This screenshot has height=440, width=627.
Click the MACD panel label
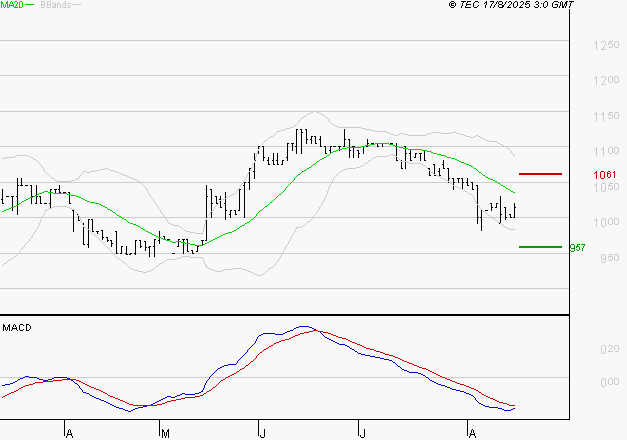[17, 328]
